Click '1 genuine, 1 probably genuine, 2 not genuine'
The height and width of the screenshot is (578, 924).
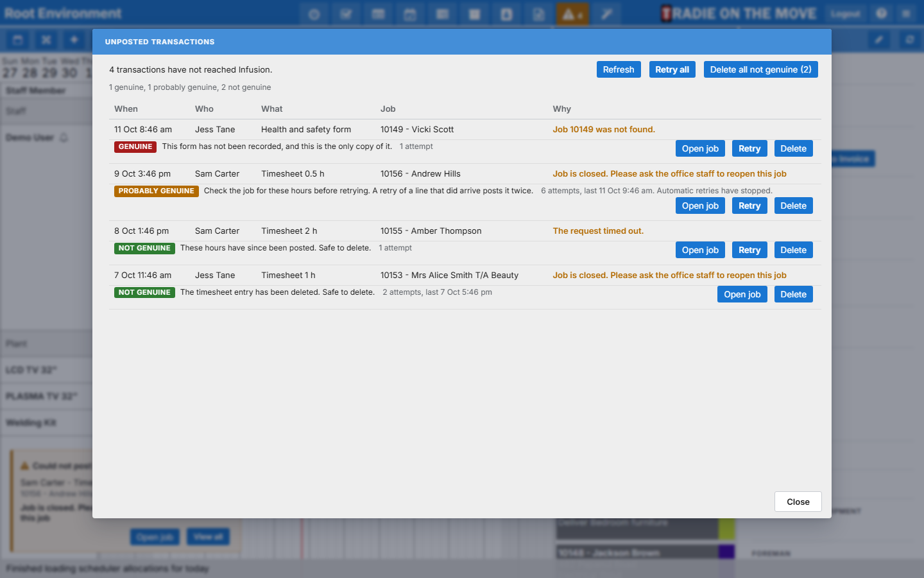click(190, 87)
